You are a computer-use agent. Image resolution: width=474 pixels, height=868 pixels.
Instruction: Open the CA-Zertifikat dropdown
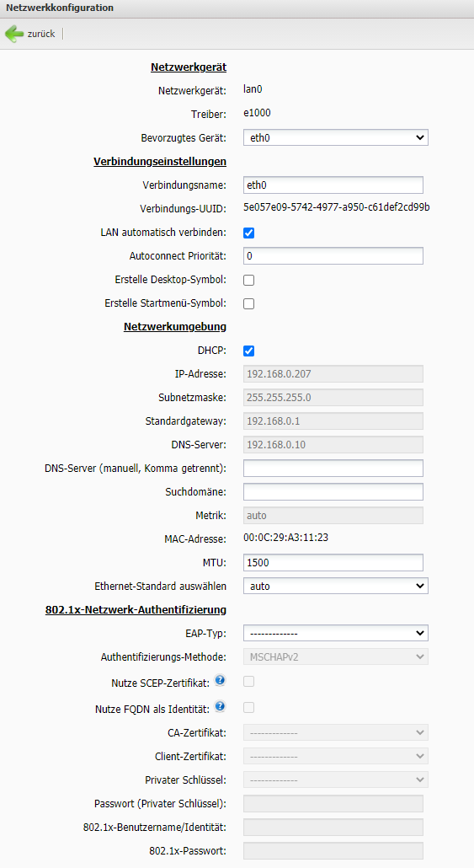click(336, 732)
